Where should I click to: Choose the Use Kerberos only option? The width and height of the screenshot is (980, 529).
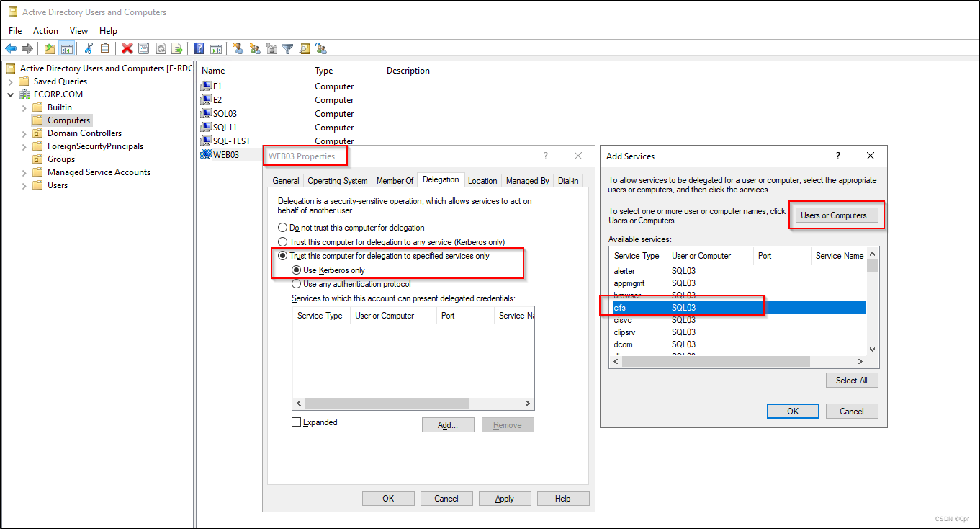pos(297,270)
